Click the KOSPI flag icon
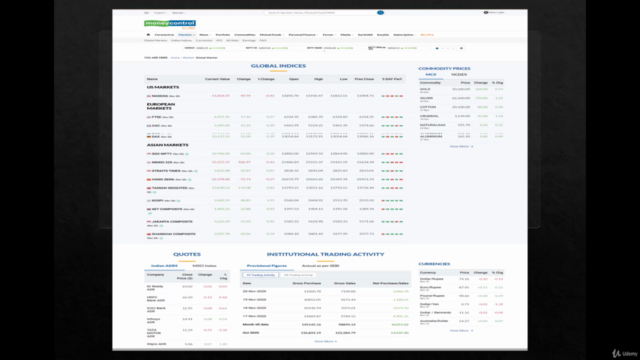 149,201
